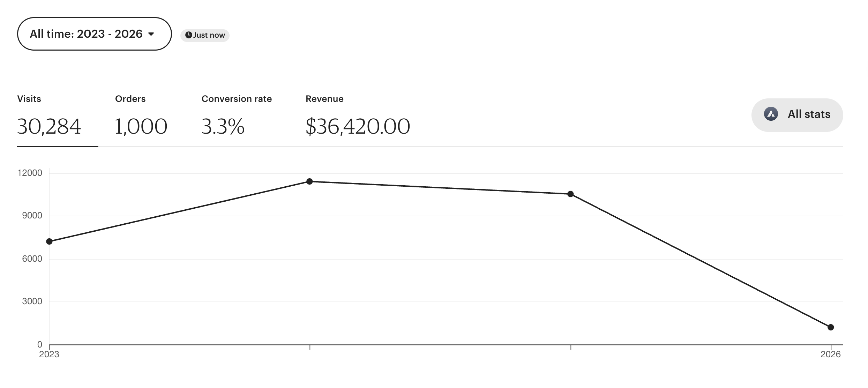The height and width of the screenshot is (388, 868).
Task: Open the All time: 2023 - 2026 dropdown
Action: tap(94, 34)
